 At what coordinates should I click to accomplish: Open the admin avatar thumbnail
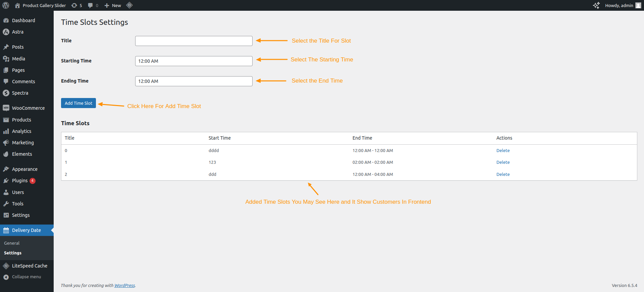(x=638, y=5)
